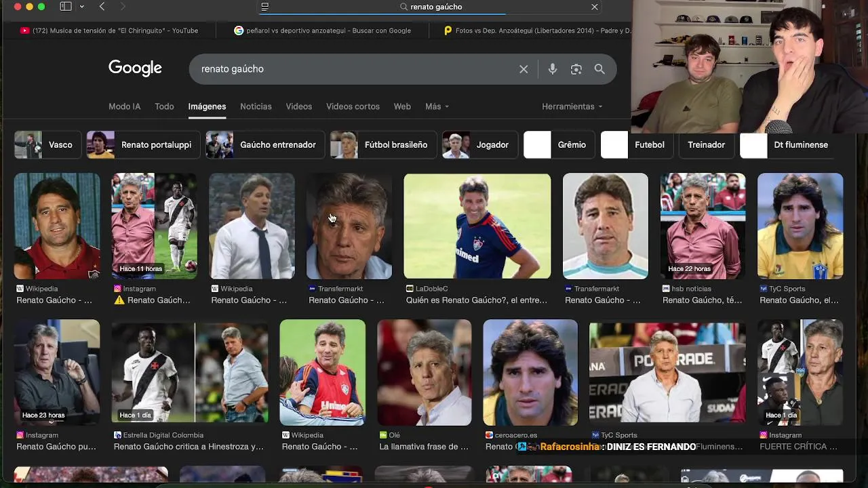Select the Vasco filter chip
The height and width of the screenshot is (488, 868).
47,144
